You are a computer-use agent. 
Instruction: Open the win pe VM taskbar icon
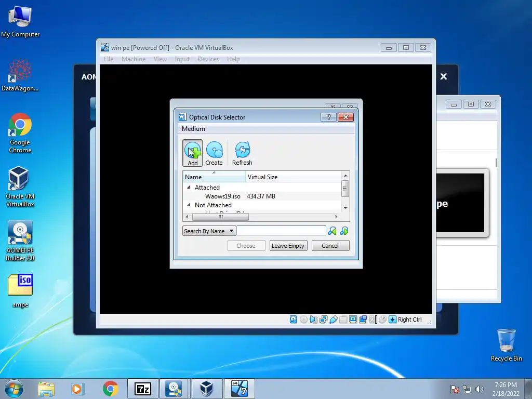point(239,389)
